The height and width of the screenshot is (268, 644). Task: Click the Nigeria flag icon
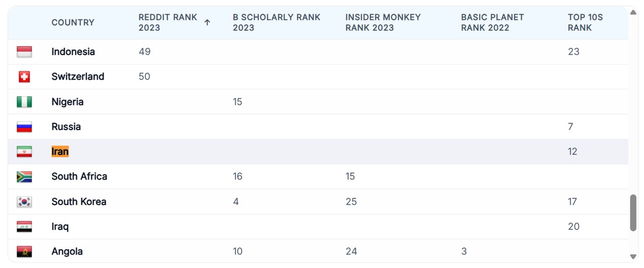tap(24, 102)
